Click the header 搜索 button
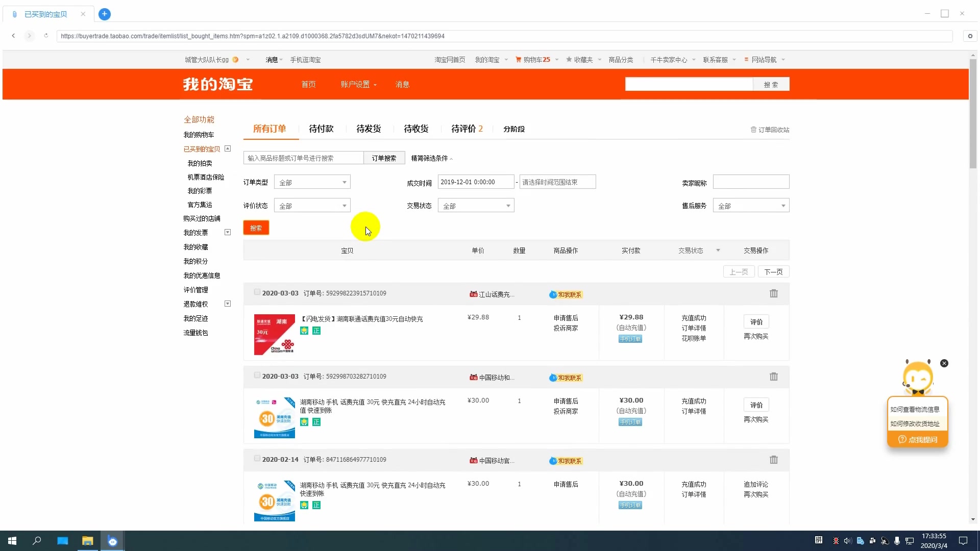This screenshot has width=980, height=551. point(771,84)
